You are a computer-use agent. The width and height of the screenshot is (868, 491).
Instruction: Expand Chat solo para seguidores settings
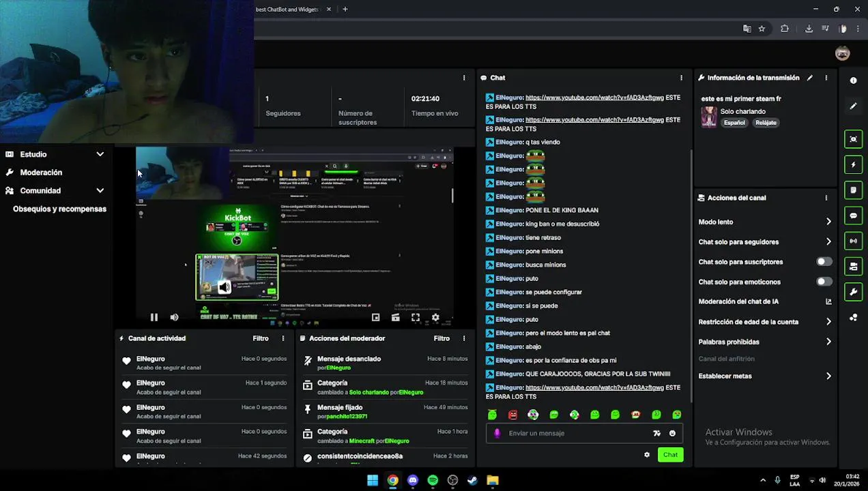[828, 241]
